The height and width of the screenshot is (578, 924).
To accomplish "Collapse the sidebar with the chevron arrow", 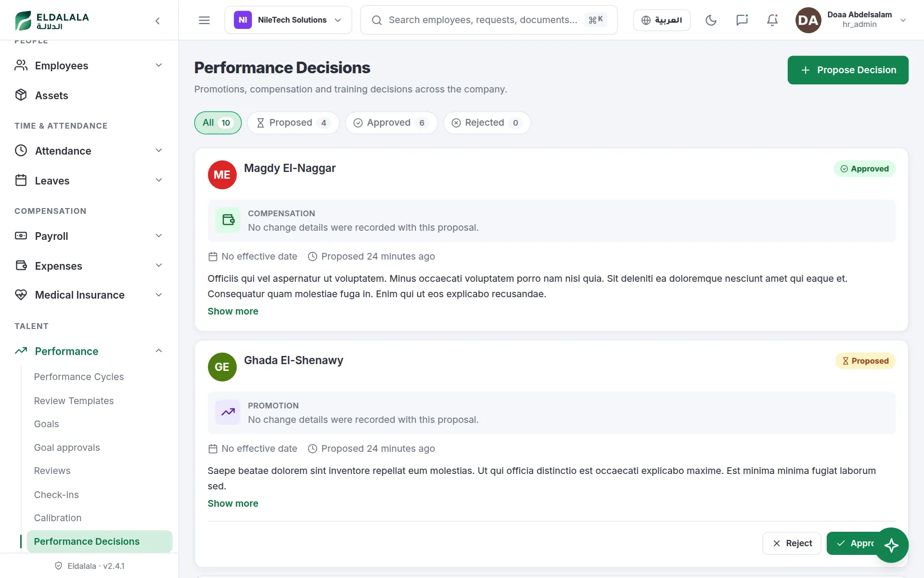I will 157,21.
